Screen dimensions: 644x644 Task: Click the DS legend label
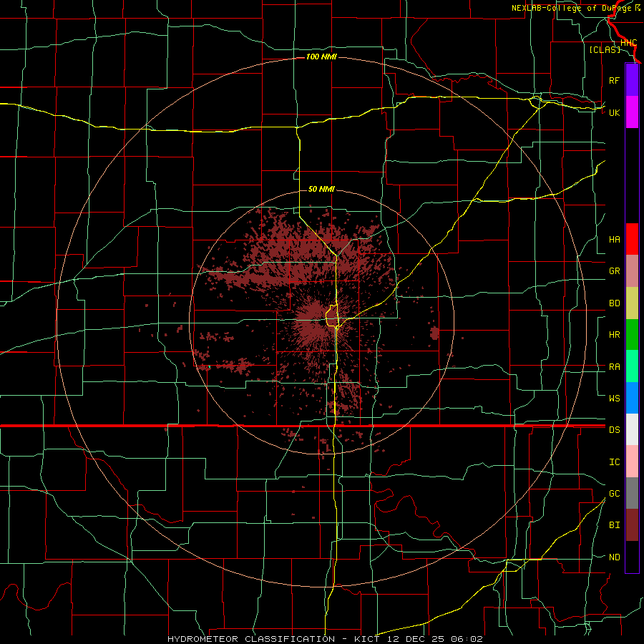[614, 430]
